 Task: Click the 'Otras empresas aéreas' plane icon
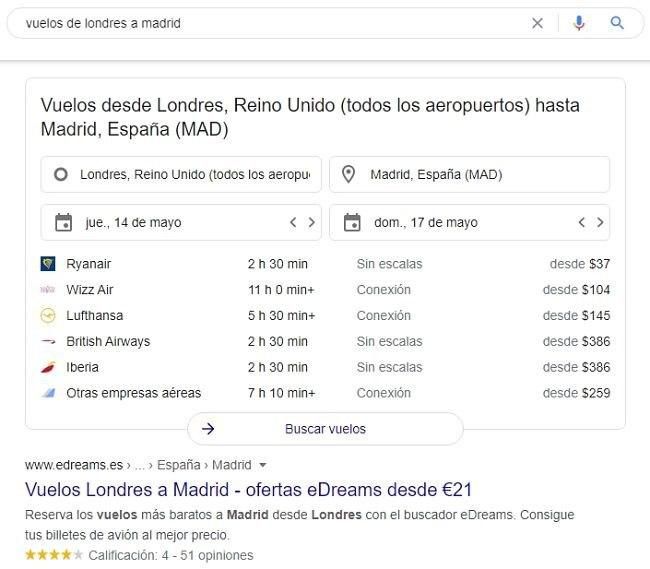(x=49, y=393)
